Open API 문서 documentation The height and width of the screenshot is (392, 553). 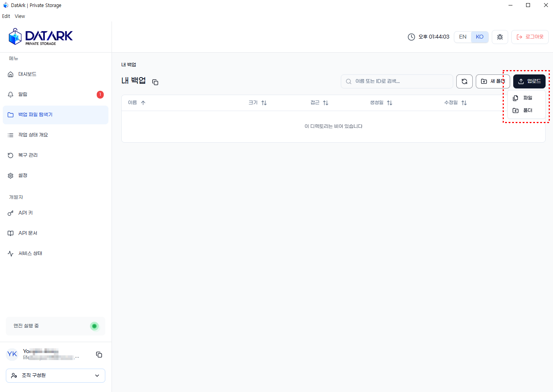point(55,233)
